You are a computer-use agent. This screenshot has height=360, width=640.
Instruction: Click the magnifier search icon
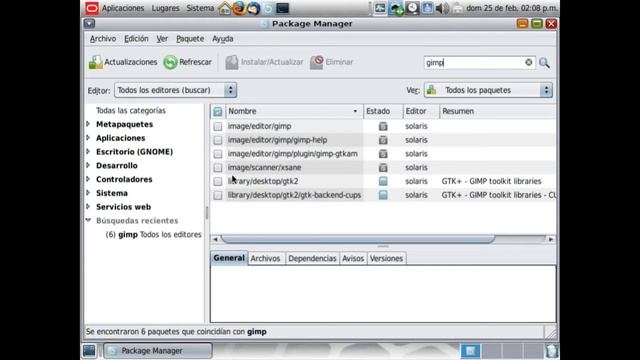(x=544, y=62)
